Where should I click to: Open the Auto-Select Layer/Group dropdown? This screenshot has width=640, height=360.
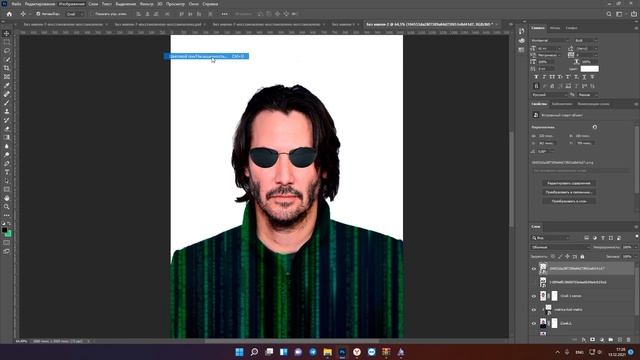click(74, 14)
